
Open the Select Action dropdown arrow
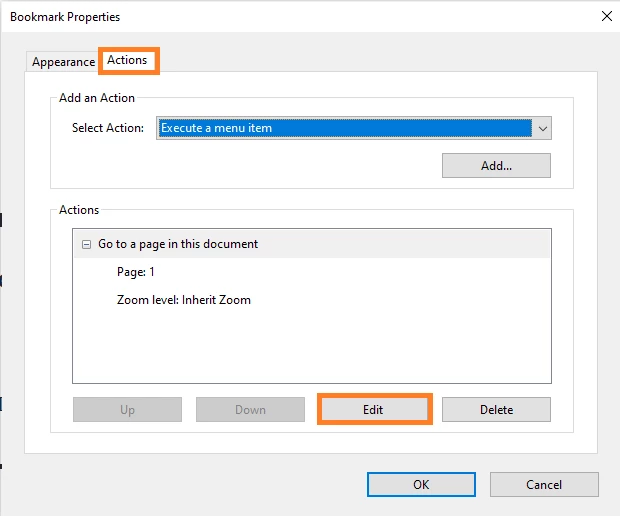point(542,129)
